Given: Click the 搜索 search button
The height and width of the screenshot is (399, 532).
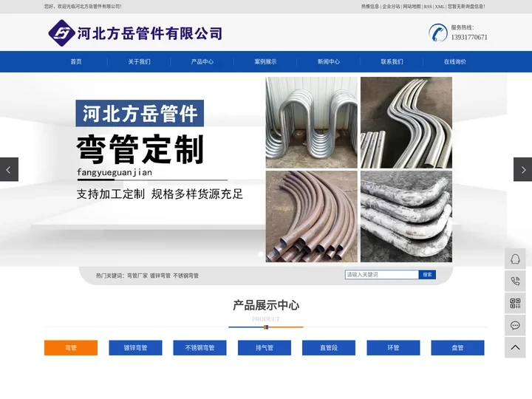Looking at the screenshot, I should tap(428, 275).
